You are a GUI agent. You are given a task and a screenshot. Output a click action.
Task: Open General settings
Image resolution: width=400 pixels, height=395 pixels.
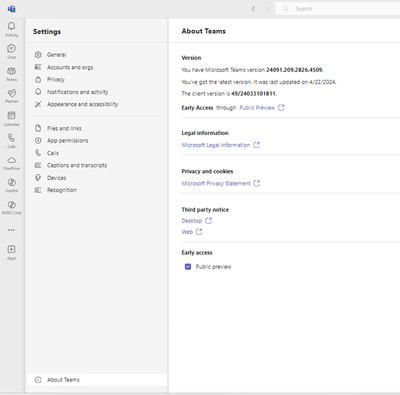(57, 55)
